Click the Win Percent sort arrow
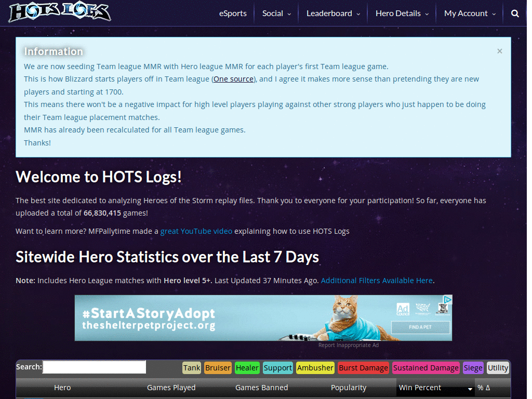This screenshot has width=532, height=399. (470, 389)
